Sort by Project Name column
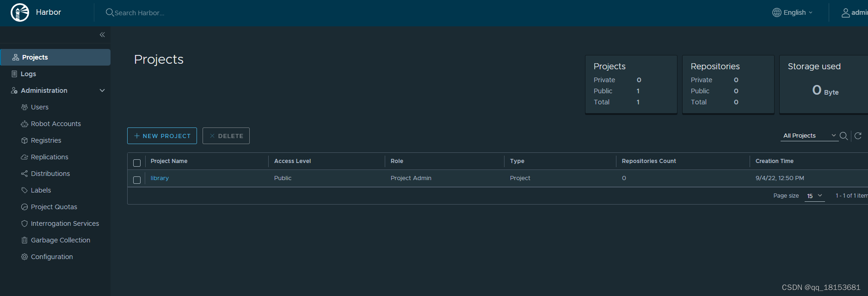This screenshot has height=296, width=868. [169, 161]
